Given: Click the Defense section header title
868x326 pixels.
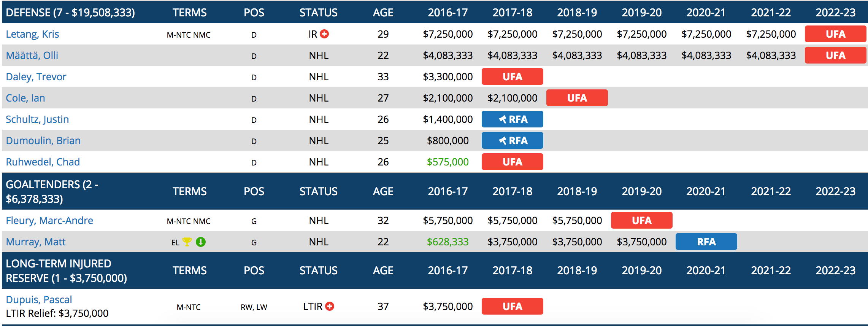Looking at the screenshot, I should [70, 13].
